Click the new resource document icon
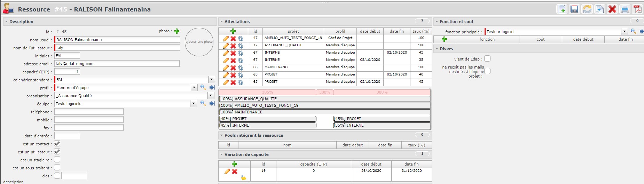 coord(562,9)
